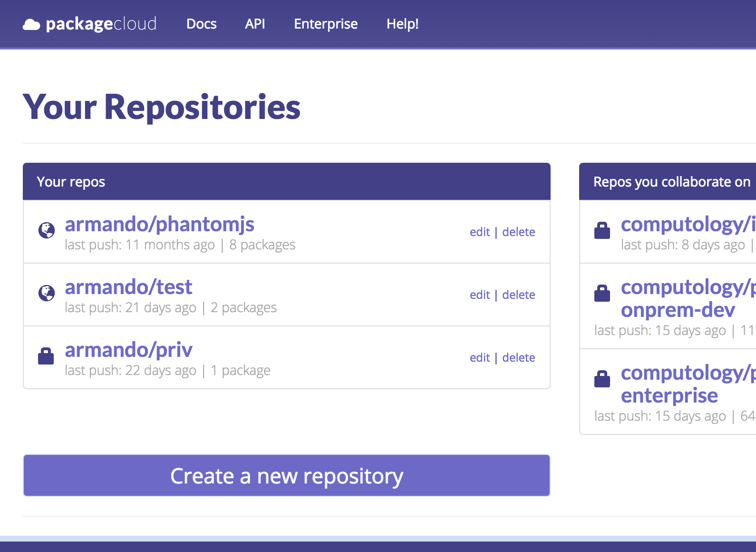Click the globe icon beside armando/test
Image resolution: width=756 pixels, height=552 pixels.
(x=47, y=293)
